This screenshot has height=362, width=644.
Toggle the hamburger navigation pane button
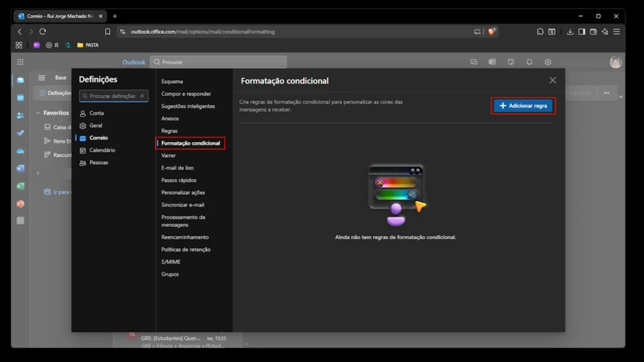(x=42, y=78)
